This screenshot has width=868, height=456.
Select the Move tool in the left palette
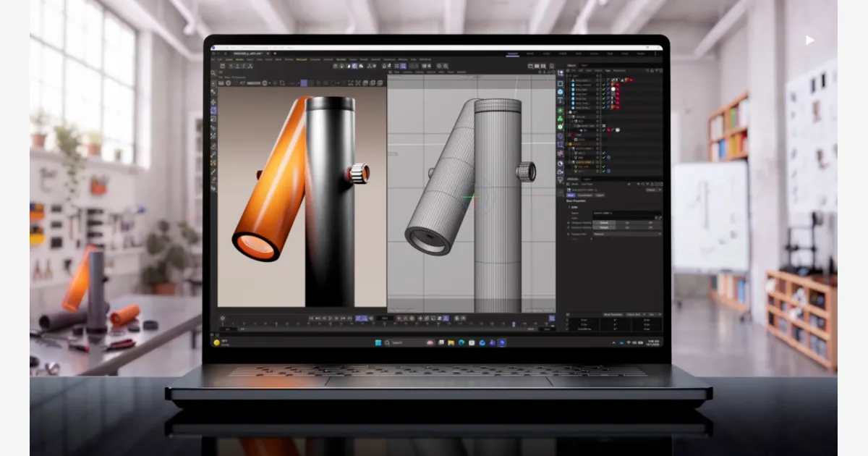tap(213, 101)
